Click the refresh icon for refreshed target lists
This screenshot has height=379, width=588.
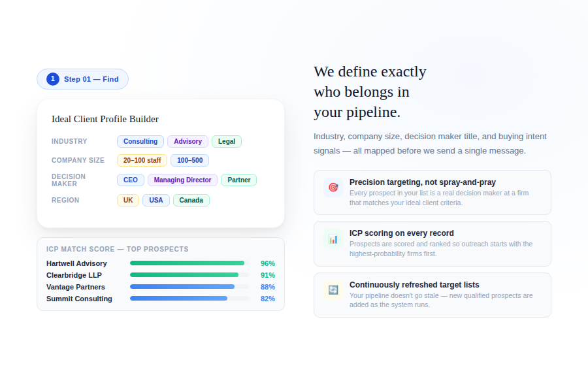pyautogui.click(x=333, y=290)
